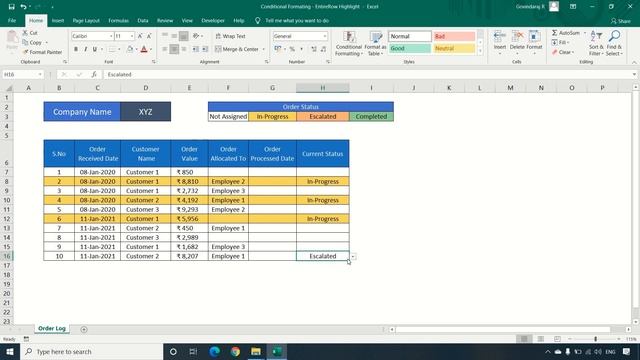Image resolution: width=640 pixels, height=360 pixels.
Task: Open the dropdown arrow beside cell H16
Action: coord(353,257)
